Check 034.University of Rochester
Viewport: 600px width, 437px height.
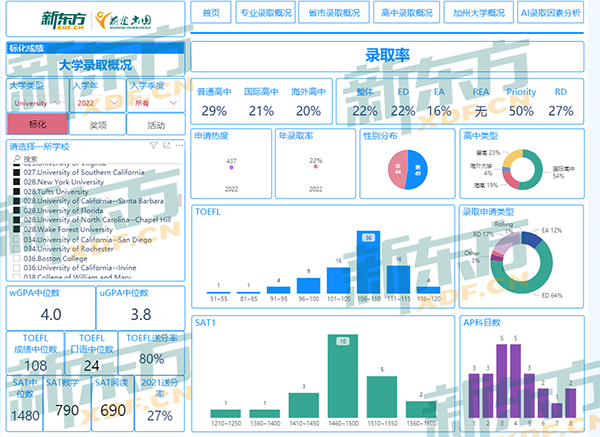tap(16, 249)
